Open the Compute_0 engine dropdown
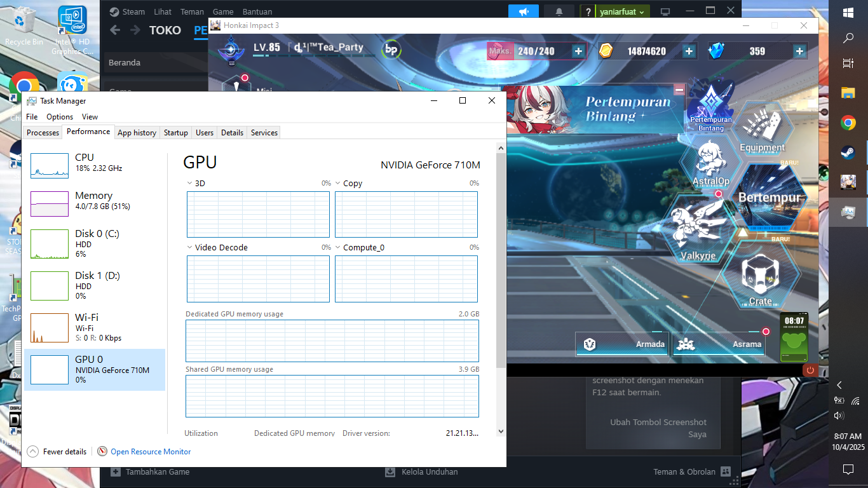Image resolution: width=868 pixels, height=488 pixels. pyautogui.click(x=338, y=247)
